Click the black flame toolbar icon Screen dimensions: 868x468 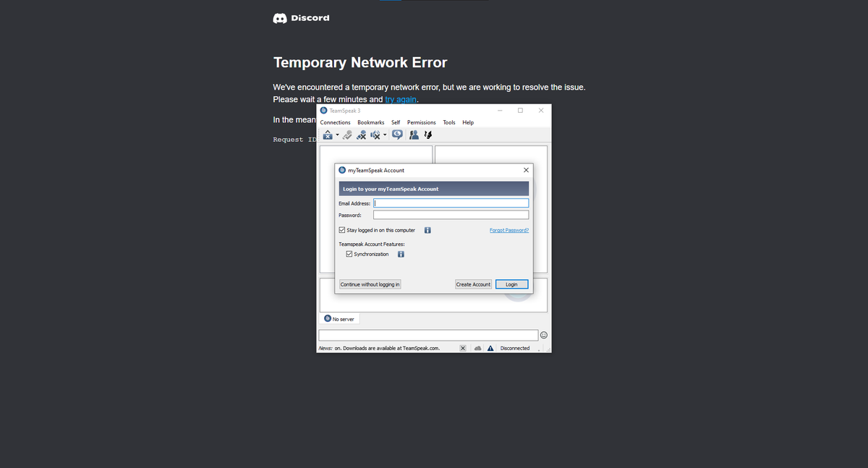[x=428, y=135]
